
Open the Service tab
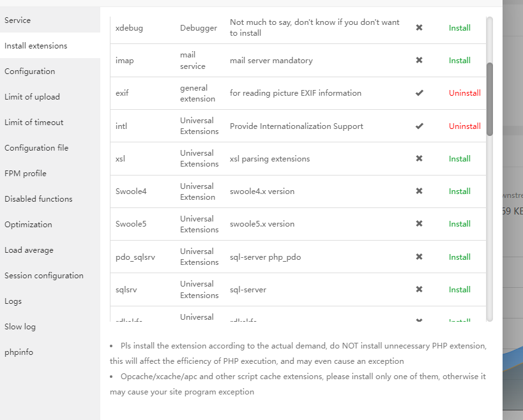pos(18,20)
